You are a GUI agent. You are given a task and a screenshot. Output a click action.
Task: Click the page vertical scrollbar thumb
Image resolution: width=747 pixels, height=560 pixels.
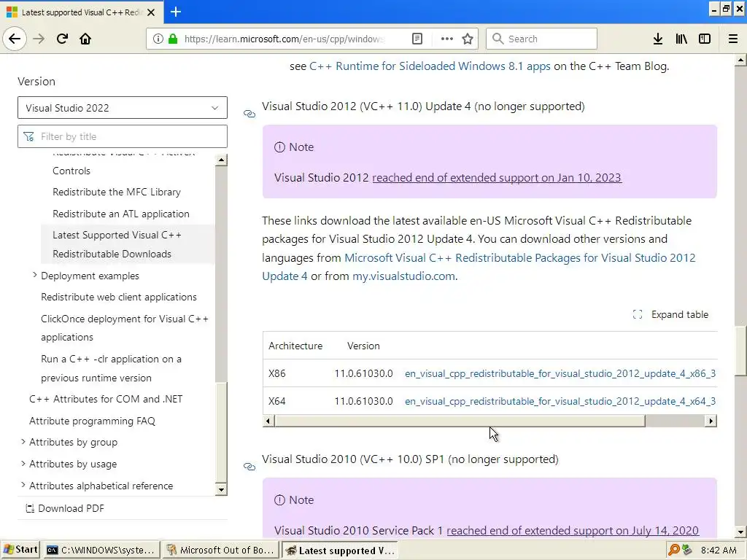coord(740,351)
